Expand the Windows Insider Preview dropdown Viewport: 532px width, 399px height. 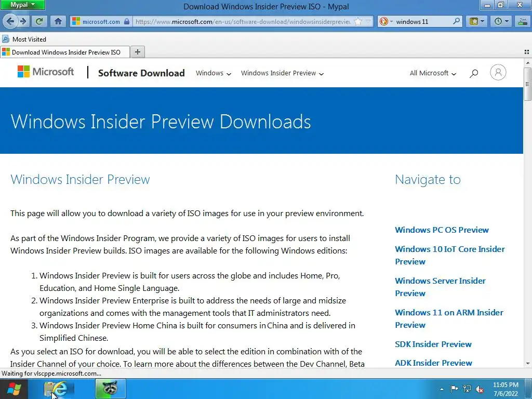point(282,73)
